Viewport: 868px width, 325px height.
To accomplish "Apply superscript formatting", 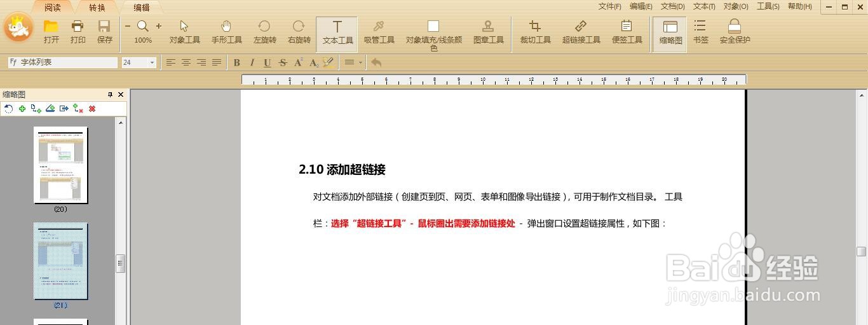I will tap(298, 62).
